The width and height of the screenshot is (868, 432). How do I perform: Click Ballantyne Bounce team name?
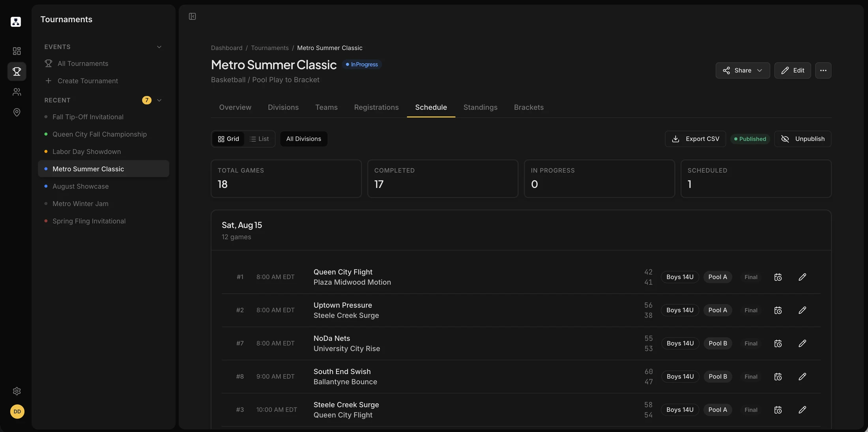(345, 382)
